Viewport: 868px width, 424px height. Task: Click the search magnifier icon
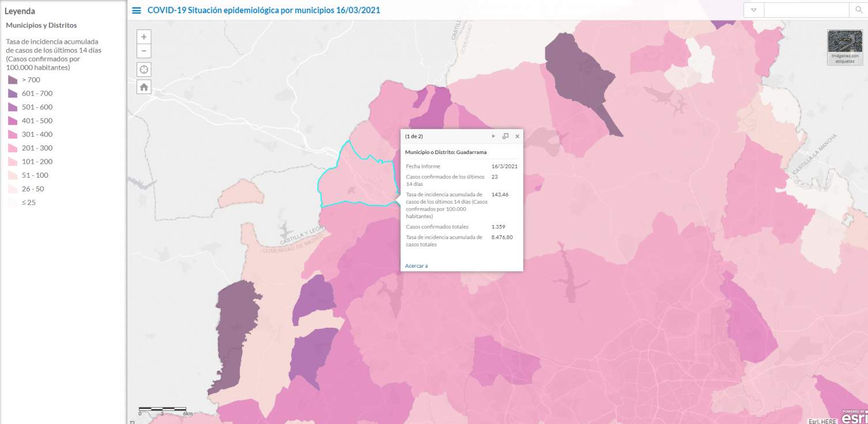pyautogui.click(x=858, y=10)
